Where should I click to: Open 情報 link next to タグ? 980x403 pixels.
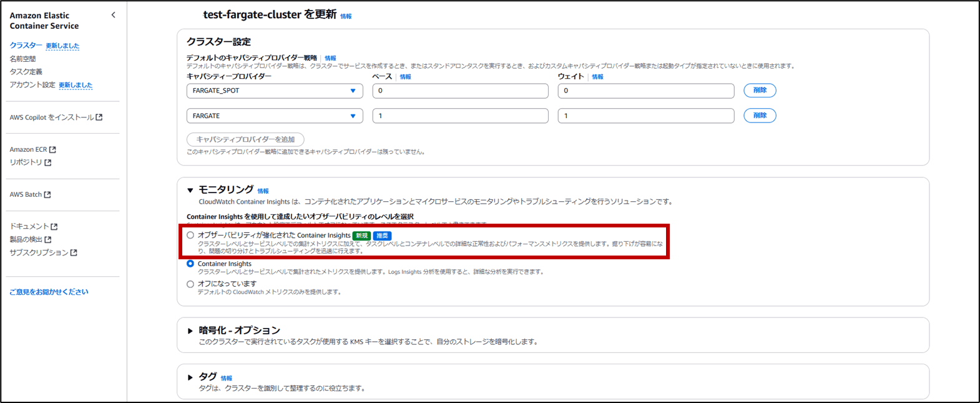click(x=226, y=379)
